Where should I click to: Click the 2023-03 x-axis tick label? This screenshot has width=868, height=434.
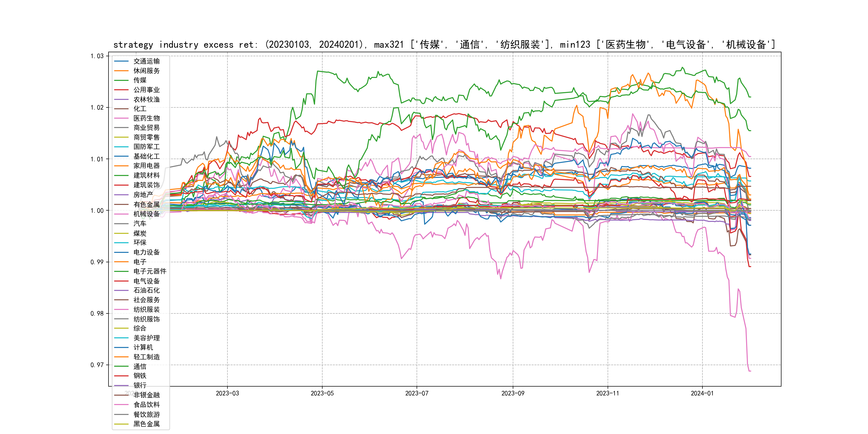click(227, 393)
